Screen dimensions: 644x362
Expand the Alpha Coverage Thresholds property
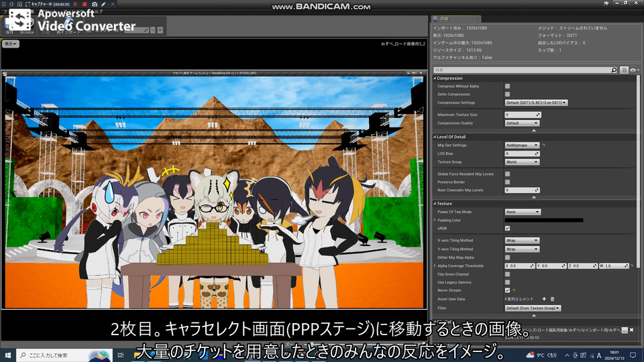coord(435,266)
